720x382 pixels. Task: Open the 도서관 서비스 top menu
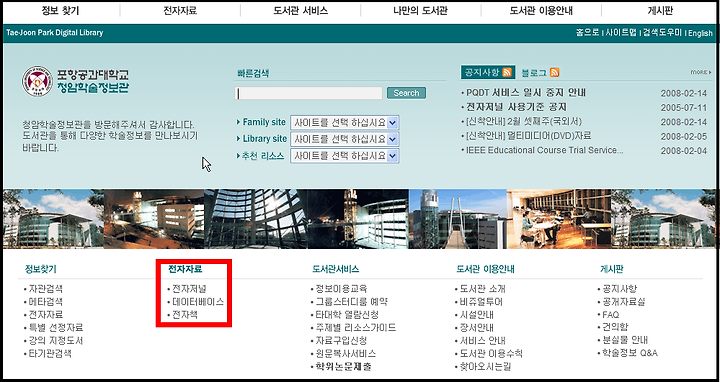pos(300,11)
